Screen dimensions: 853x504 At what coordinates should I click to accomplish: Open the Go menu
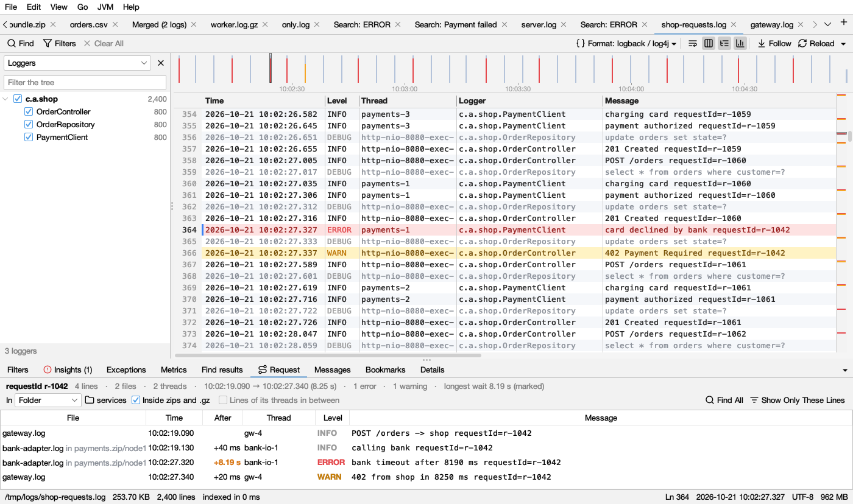point(82,7)
